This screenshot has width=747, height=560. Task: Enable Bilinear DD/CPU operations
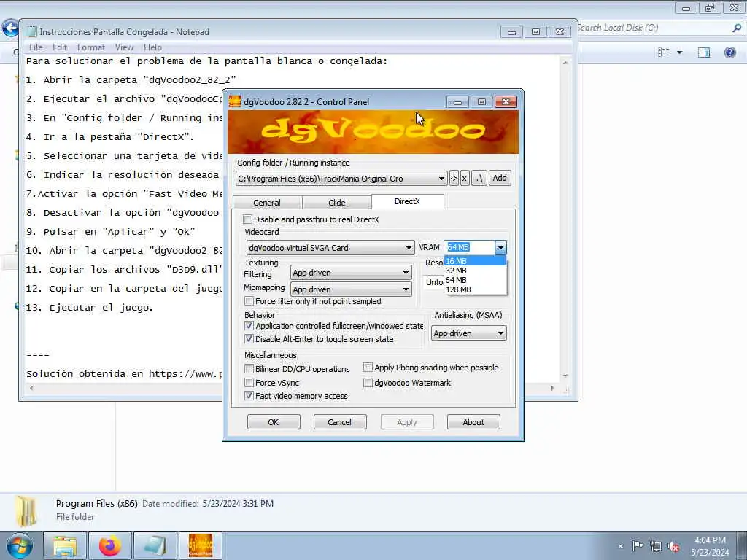coord(249,369)
